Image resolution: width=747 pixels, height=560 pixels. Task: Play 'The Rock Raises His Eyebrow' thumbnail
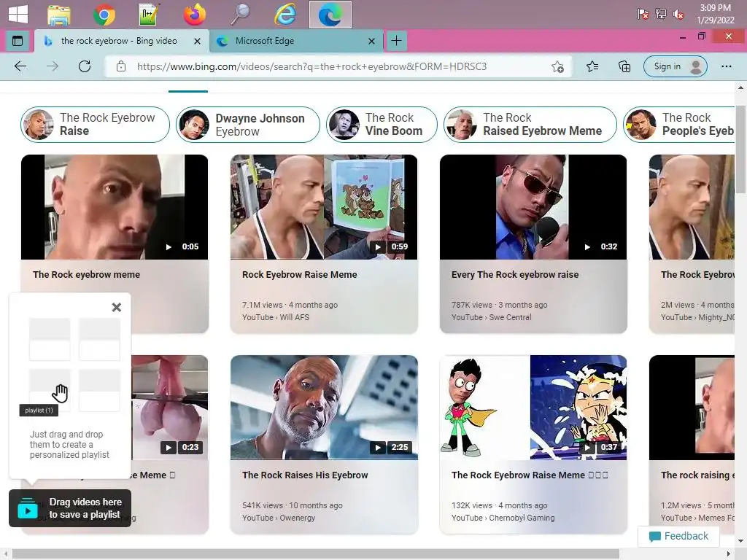click(x=324, y=408)
